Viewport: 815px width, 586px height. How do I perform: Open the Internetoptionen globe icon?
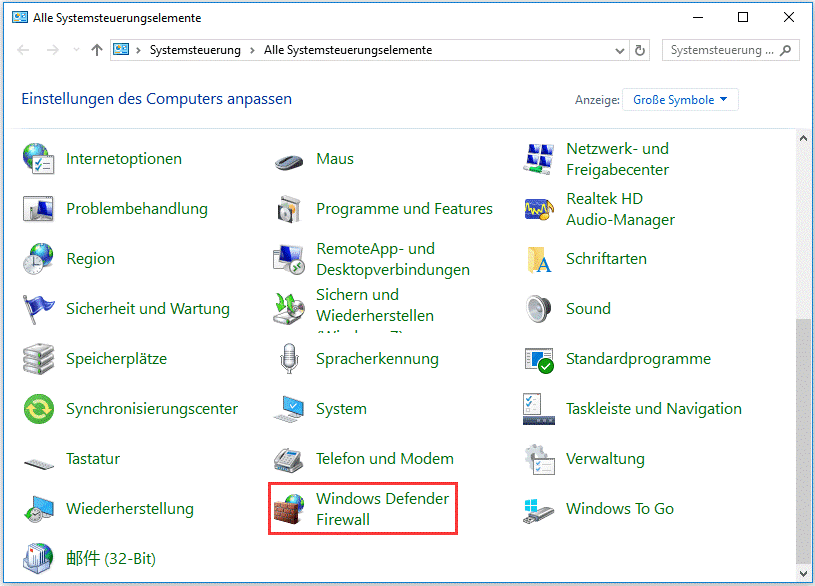(38, 159)
